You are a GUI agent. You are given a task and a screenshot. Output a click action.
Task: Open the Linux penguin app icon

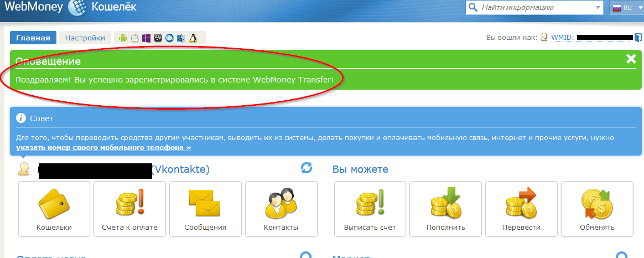pos(193,38)
